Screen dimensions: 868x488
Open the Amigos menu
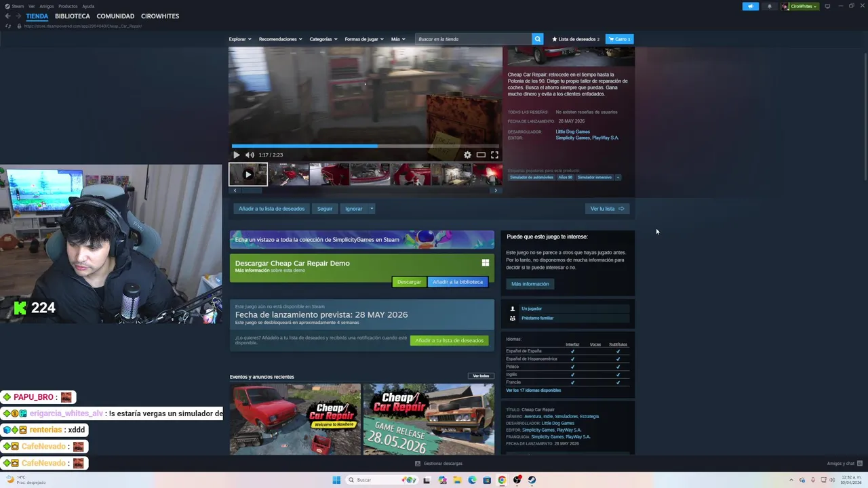46,6
